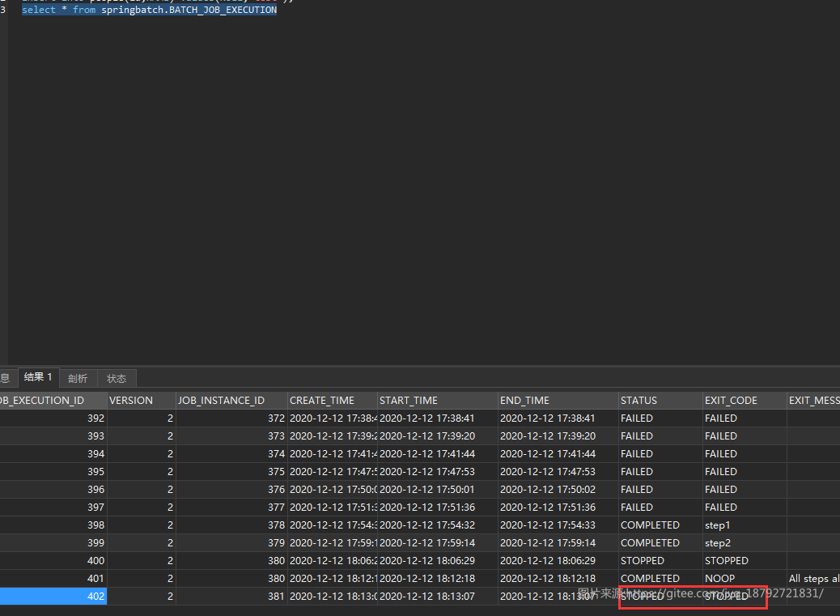Select COMPLETED status in row 398
The image size is (840, 616).
pyautogui.click(x=660, y=525)
